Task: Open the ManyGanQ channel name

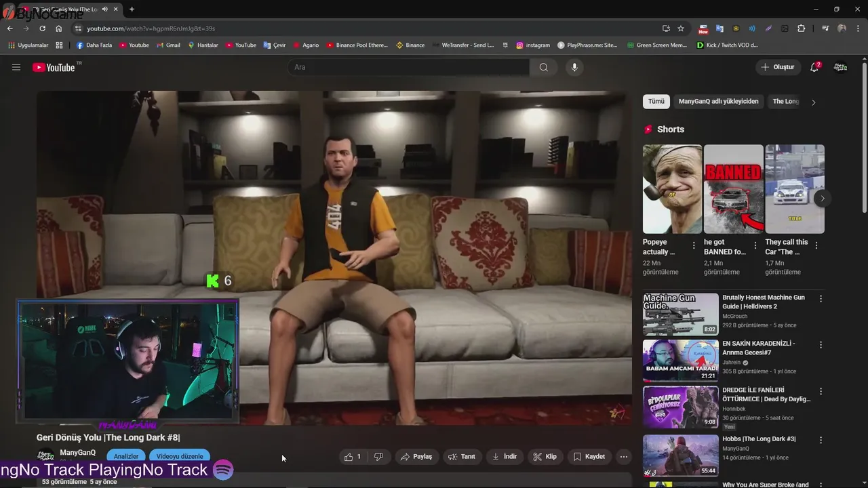Action: pos(78,453)
